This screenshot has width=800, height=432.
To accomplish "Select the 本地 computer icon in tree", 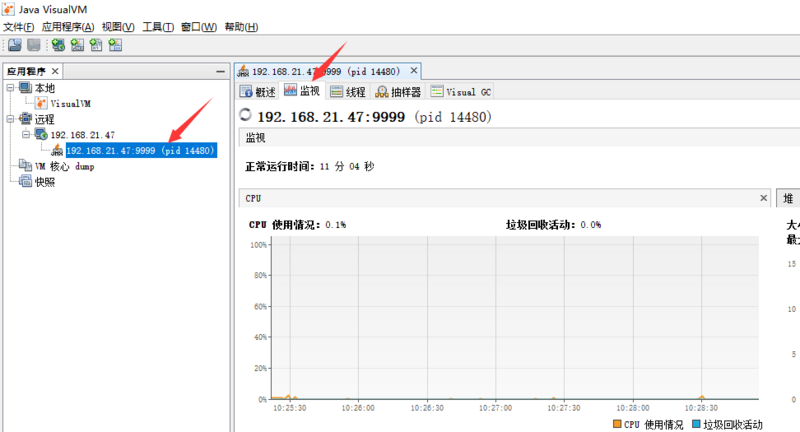I will coord(26,88).
